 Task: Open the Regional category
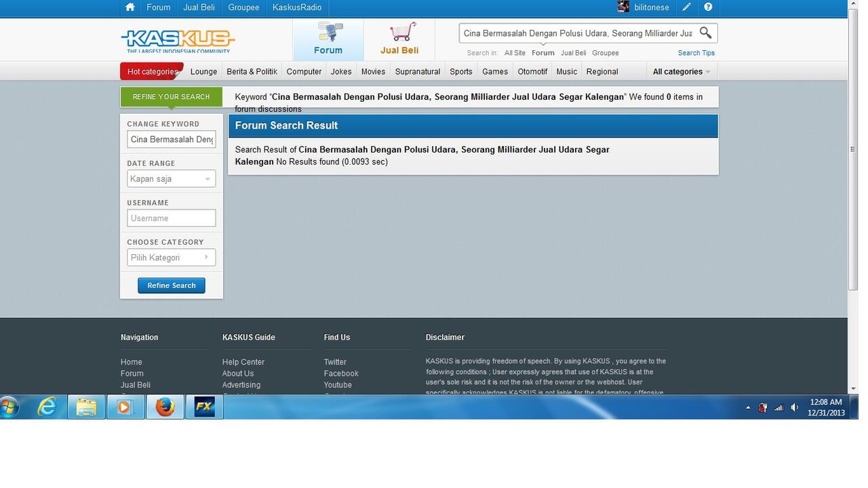pyautogui.click(x=602, y=72)
